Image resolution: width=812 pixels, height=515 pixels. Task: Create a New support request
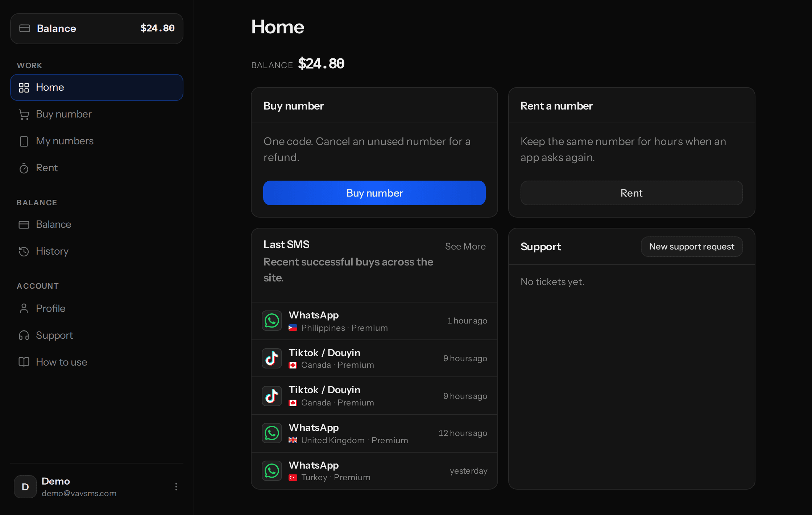(x=692, y=247)
